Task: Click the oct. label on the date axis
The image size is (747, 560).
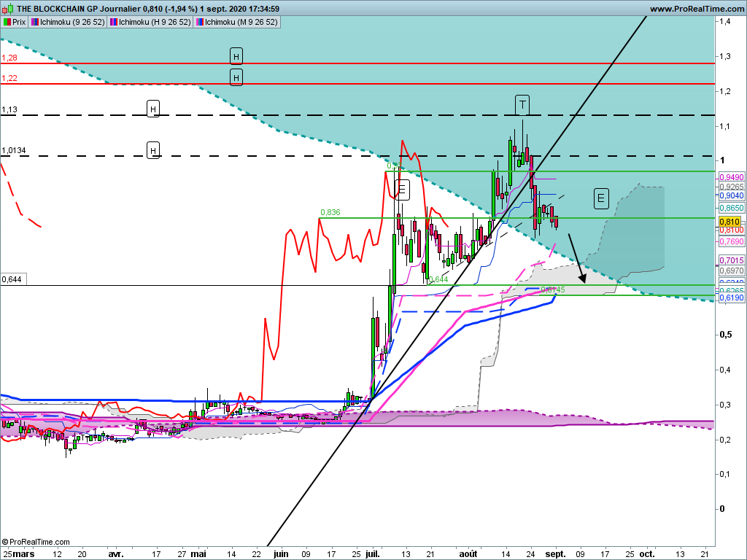Action: pyautogui.click(x=647, y=554)
